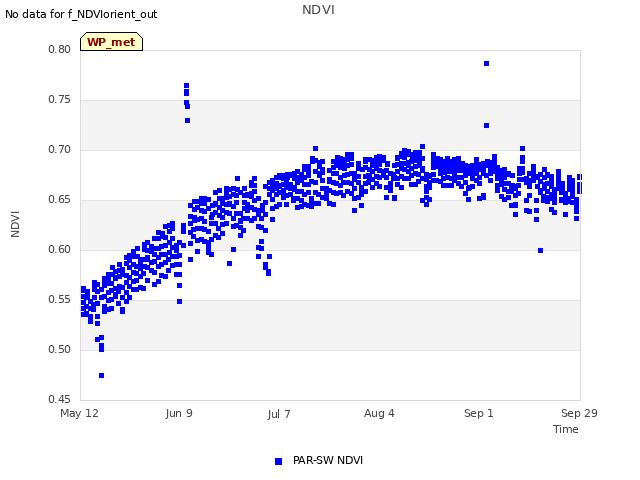Click the WP_met station label
Screen dimensions: 640x480
tap(111, 42)
